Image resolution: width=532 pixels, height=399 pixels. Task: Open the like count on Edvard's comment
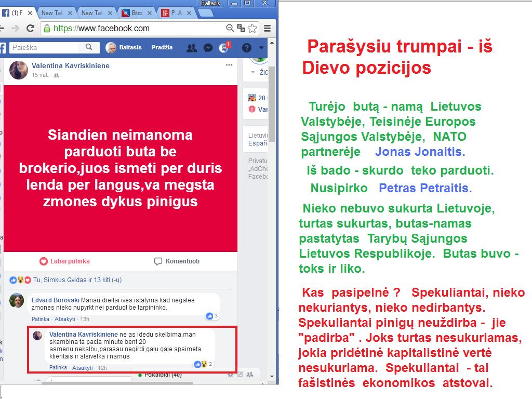coord(212,316)
